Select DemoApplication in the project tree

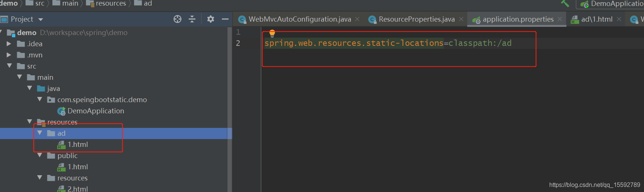tap(96, 111)
